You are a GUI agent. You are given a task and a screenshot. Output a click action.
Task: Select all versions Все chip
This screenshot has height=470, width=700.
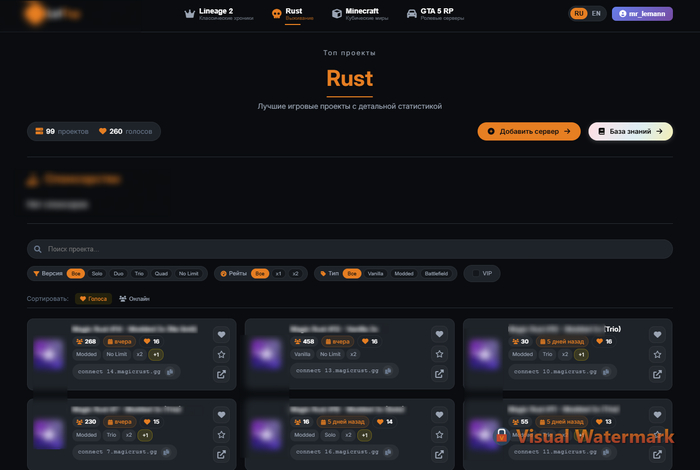76,274
